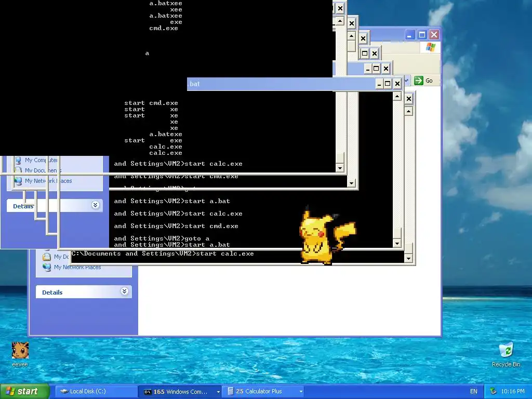Open the eevee desktop icon

pos(20,354)
